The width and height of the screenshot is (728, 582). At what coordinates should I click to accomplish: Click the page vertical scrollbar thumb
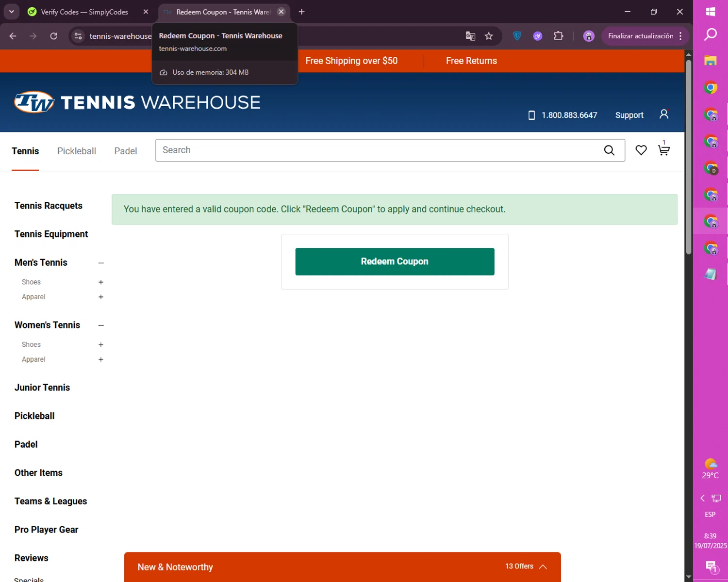(x=688, y=157)
